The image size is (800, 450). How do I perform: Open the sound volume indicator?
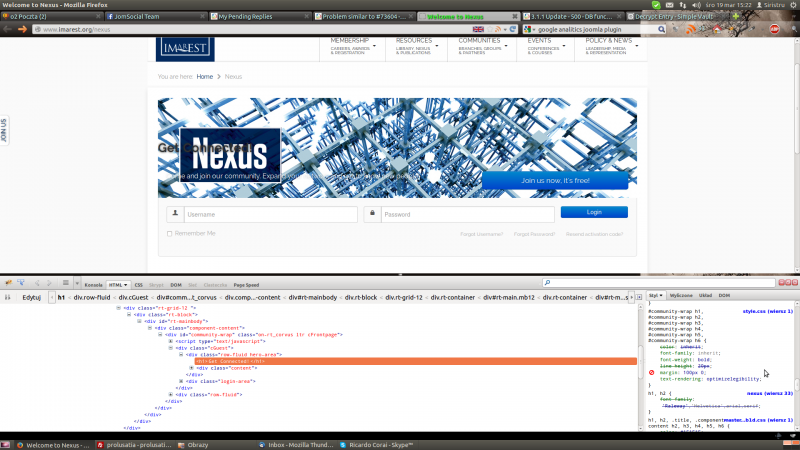click(696, 5)
